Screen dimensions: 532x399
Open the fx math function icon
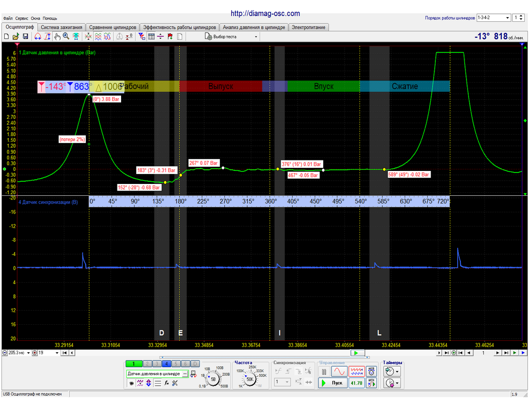[166, 383]
